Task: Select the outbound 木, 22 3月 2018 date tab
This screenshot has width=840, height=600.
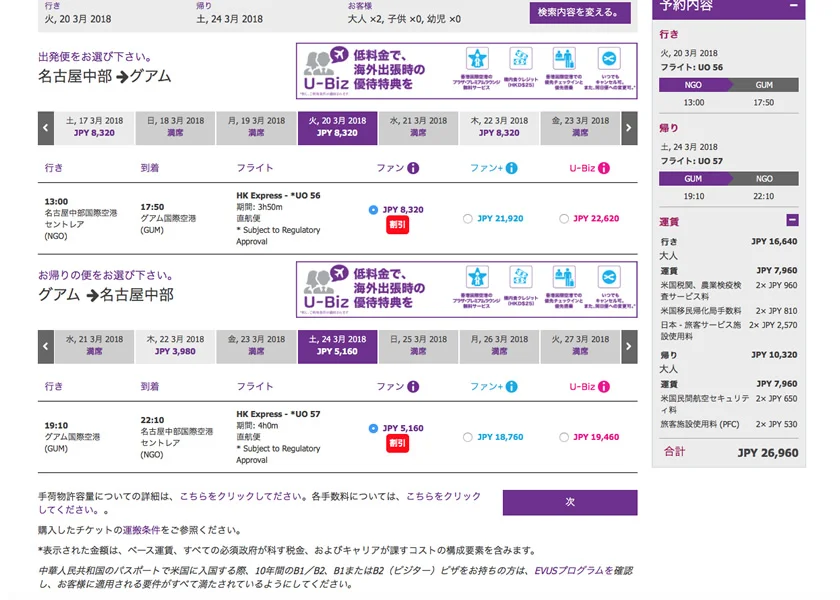Action: point(500,127)
